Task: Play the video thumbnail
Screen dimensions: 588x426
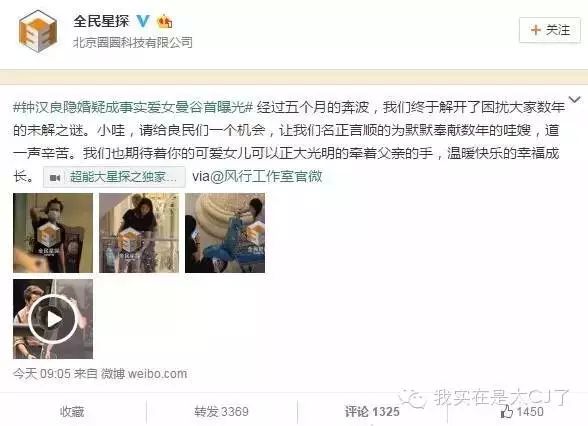Action: (x=53, y=319)
